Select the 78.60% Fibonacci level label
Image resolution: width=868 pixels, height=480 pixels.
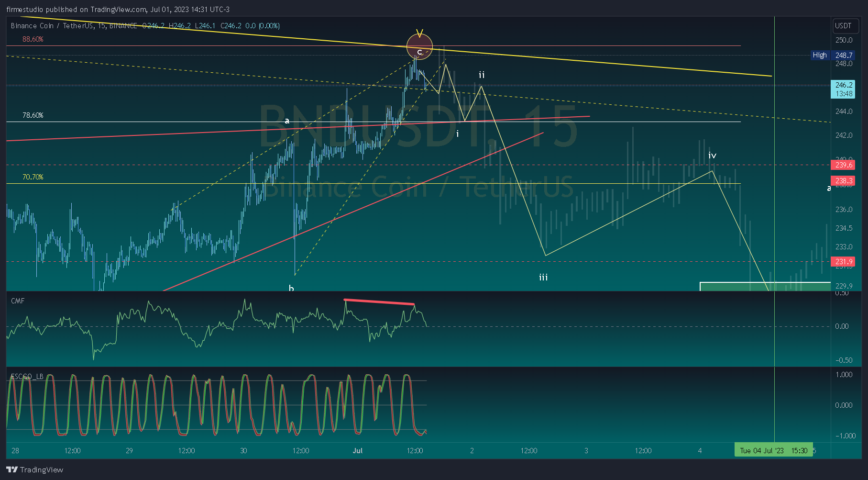coord(33,115)
